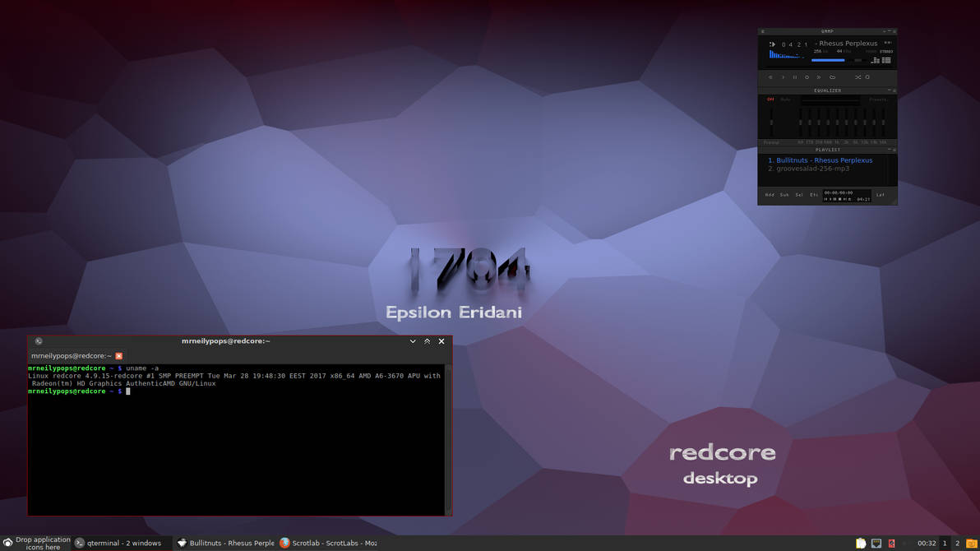The image size is (980, 551).
Task: Open the network tray icon
Action: pos(876,544)
